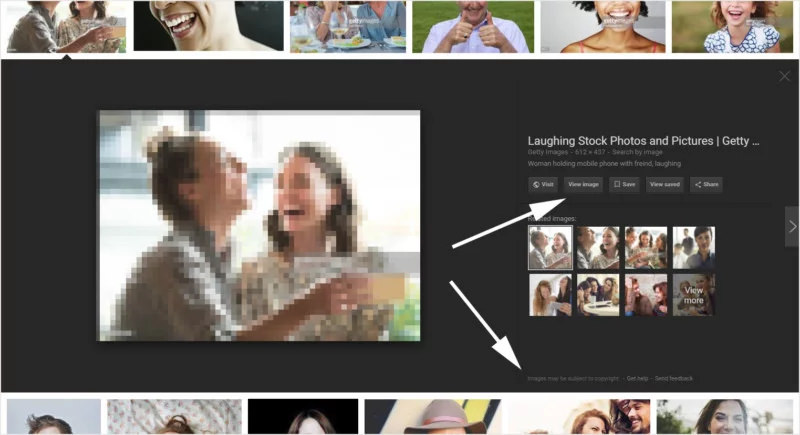Select fourth related thumbnail in top row
Image resolution: width=800 pixels, height=435 pixels.
693,247
